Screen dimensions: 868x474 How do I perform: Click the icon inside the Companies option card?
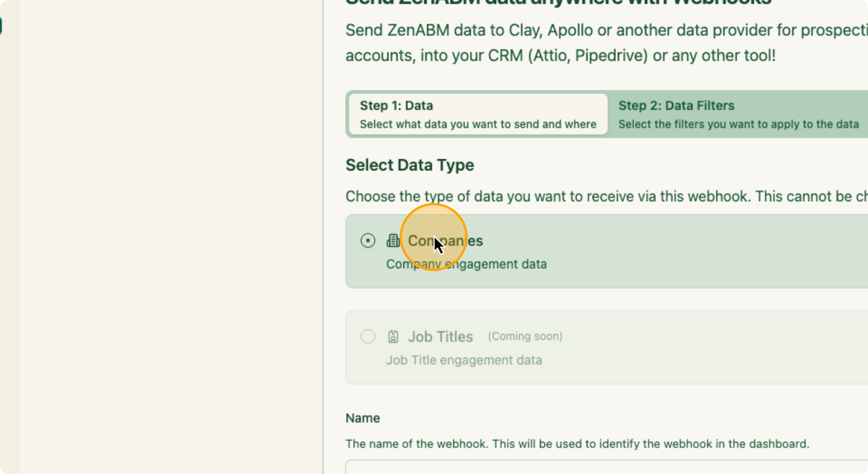[x=393, y=240]
